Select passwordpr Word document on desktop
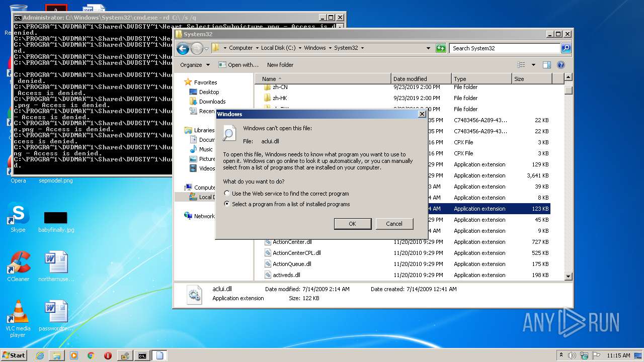Image resolution: width=644 pixels, height=362 pixels. 56,315
